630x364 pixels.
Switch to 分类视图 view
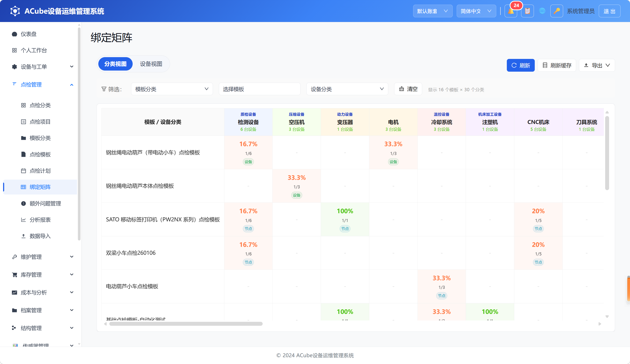[x=115, y=64]
